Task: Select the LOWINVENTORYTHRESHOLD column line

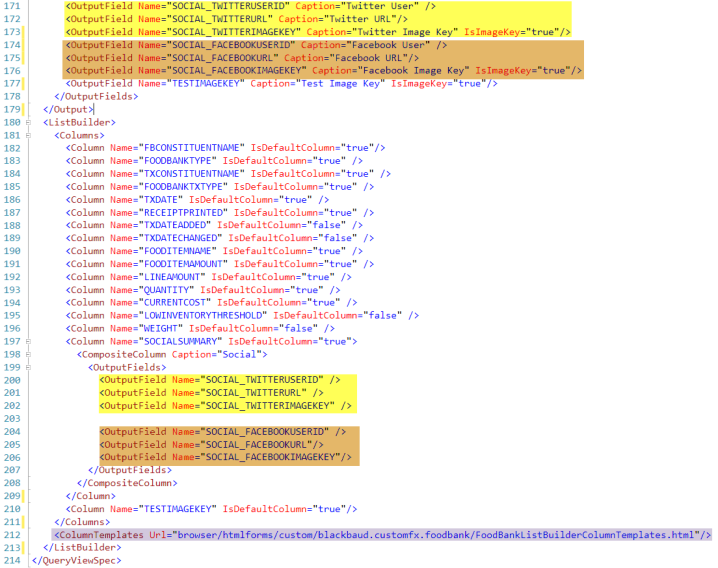Action: tap(242, 316)
